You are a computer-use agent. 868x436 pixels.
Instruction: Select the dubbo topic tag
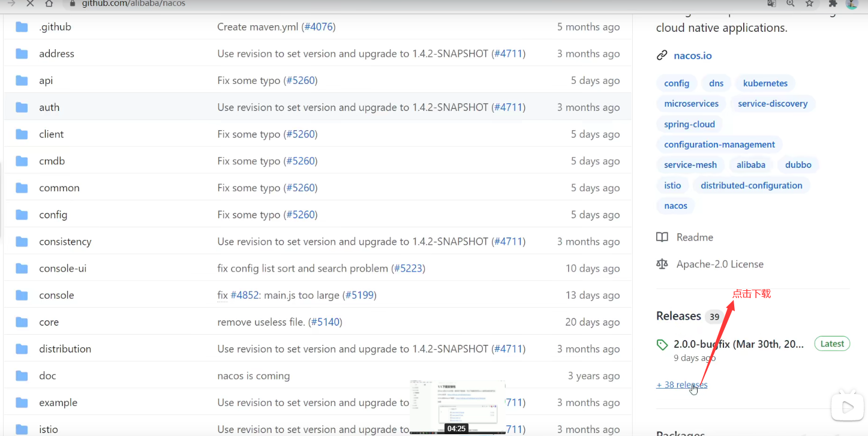point(798,165)
